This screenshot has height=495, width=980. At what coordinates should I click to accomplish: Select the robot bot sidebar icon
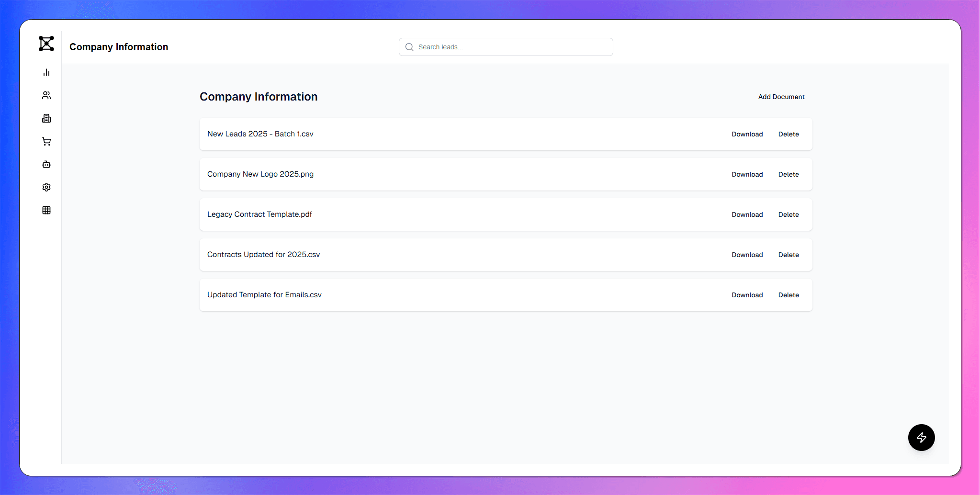pos(46,164)
